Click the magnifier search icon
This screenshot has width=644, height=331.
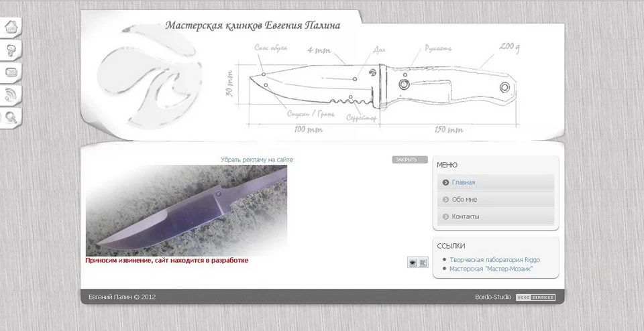point(11,118)
